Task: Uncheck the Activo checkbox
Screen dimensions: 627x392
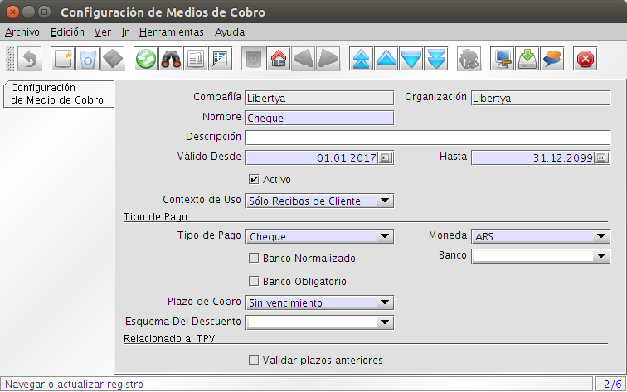Action: (254, 179)
